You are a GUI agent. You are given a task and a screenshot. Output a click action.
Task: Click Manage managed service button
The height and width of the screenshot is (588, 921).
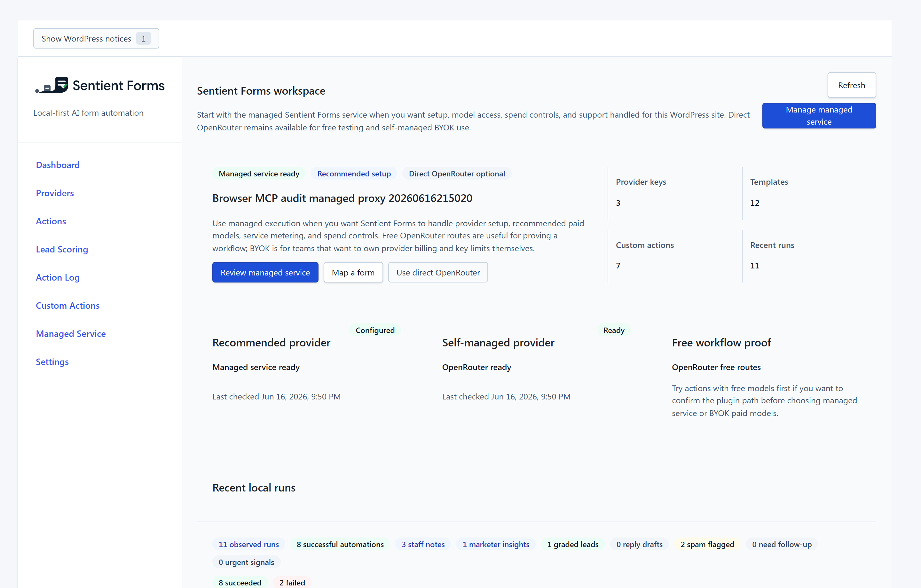click(819, 116)
